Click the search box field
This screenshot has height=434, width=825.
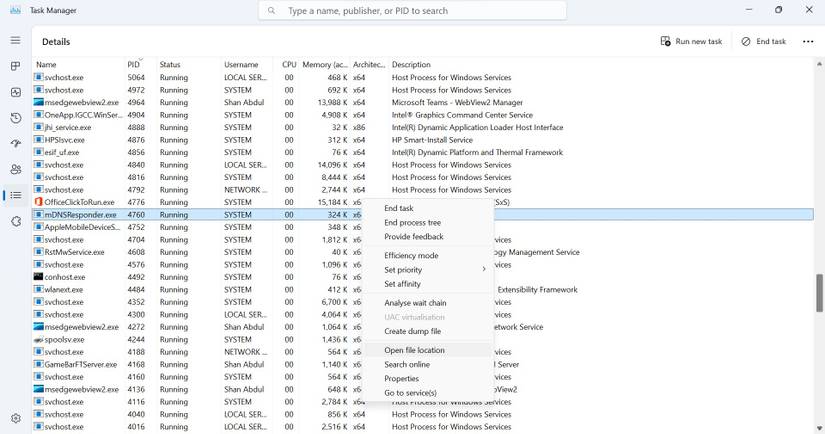[x=412, y=11]
